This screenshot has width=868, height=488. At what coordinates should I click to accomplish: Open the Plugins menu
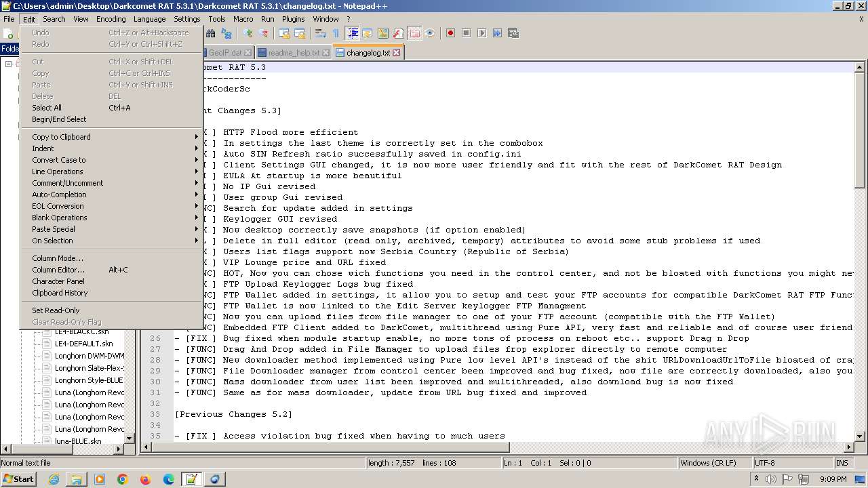(x=293, y=19)
